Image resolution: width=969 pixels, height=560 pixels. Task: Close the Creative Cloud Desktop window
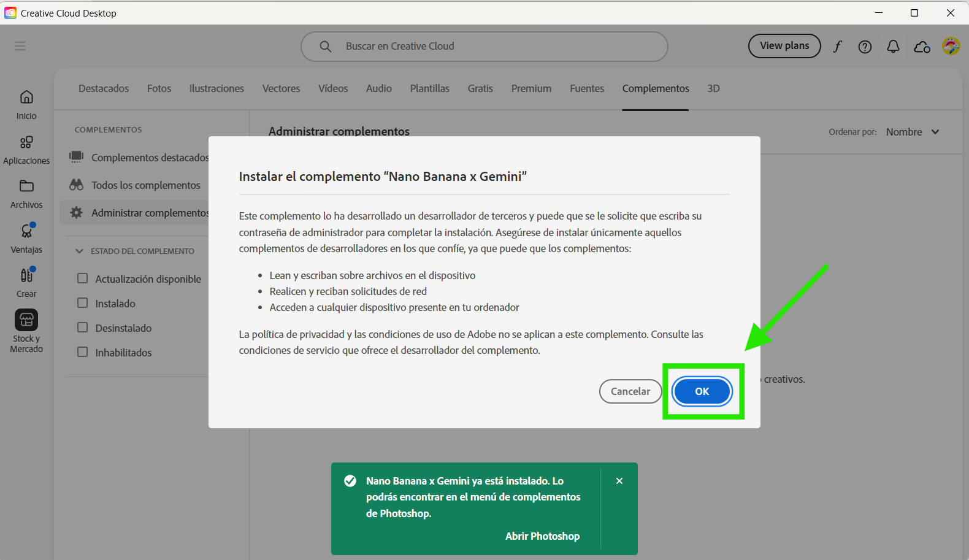pos(951,13)
